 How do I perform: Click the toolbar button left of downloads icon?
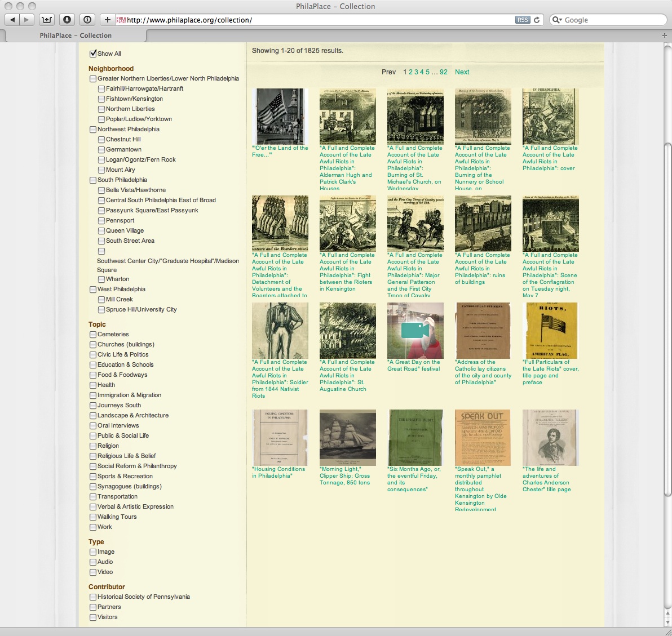click(47, 20)
